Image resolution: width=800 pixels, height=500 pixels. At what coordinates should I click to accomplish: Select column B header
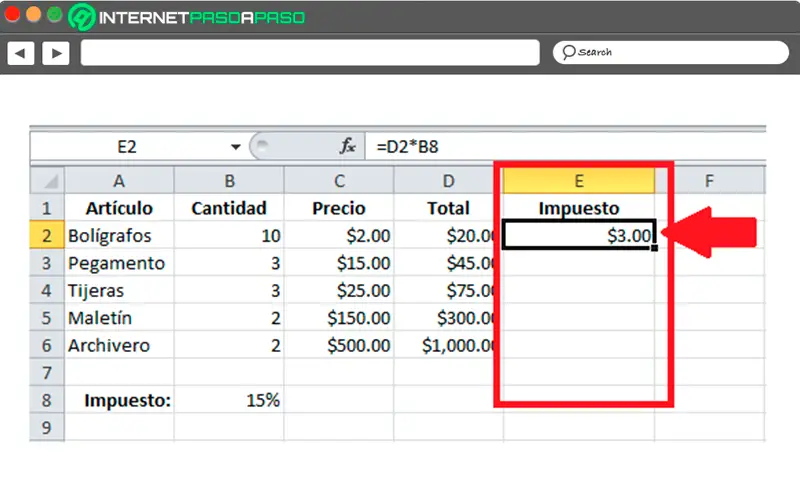click(x=229, y=181)
